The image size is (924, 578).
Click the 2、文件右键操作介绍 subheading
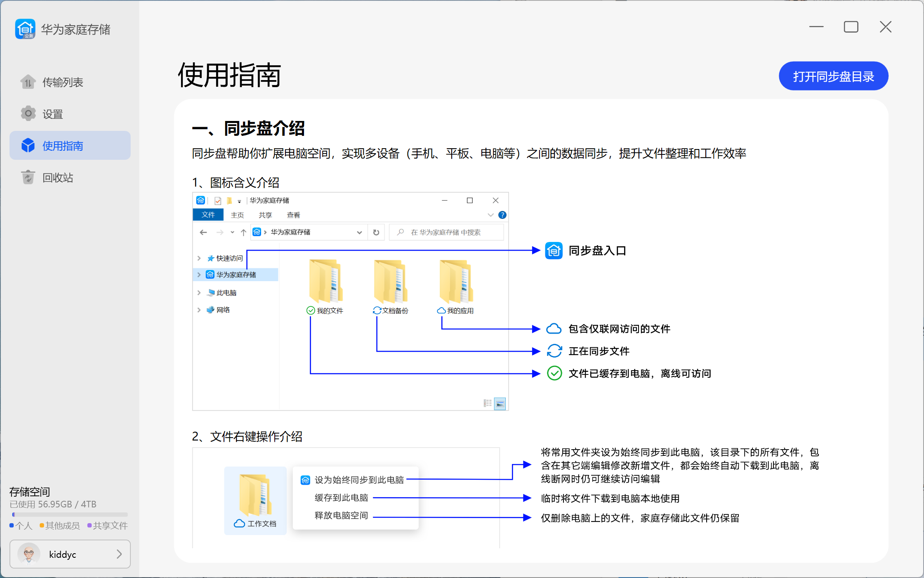tap(247, 436)
